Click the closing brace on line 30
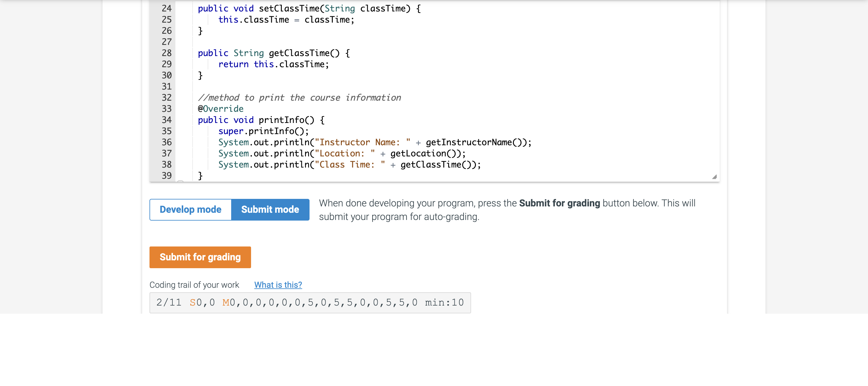The height and width of the screenshot is (386, 868). pos(200,75)
